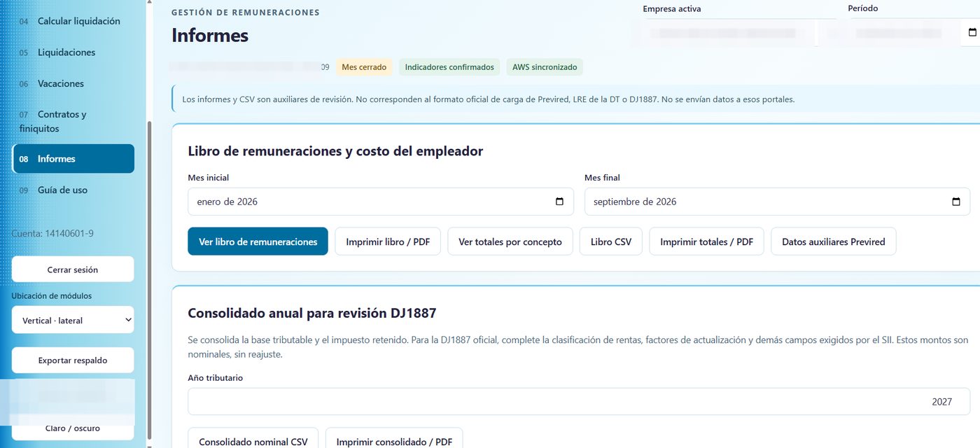Download Libro CSV
Screen dimensions: 980x448
point(611,241)
